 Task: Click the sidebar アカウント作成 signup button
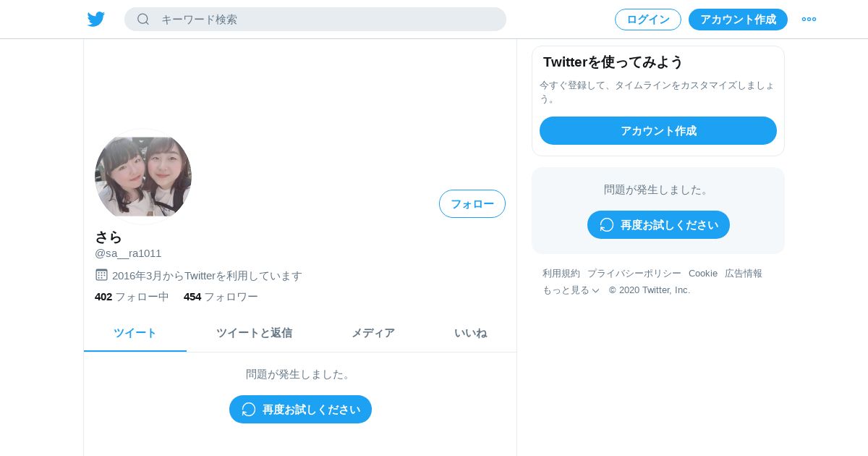coord(658,130)
